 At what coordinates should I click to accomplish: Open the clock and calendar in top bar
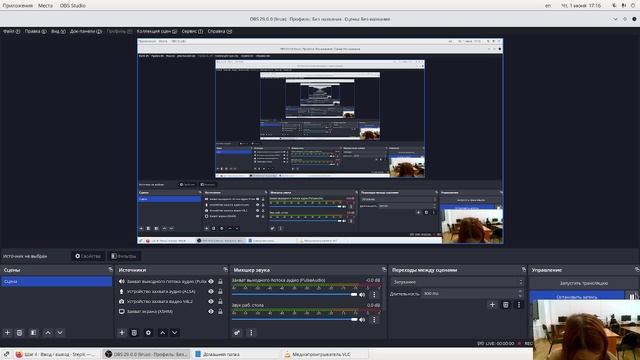point(581,6)
